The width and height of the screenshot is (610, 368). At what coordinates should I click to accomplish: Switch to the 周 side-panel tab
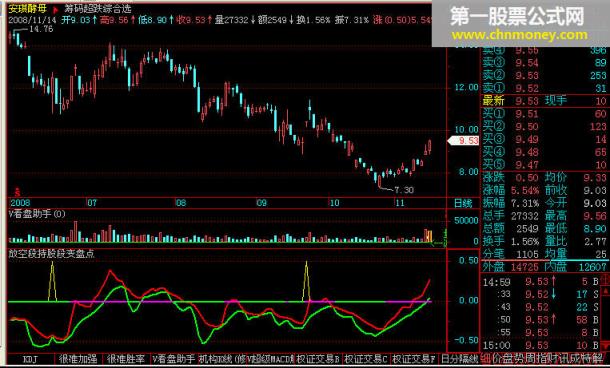[531, 359]
